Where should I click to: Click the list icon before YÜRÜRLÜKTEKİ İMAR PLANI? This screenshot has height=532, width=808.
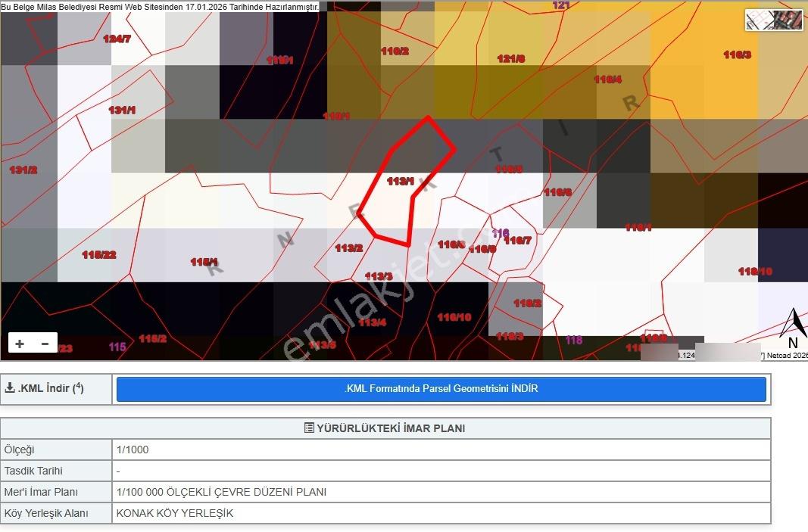click(x=309, y=428)
